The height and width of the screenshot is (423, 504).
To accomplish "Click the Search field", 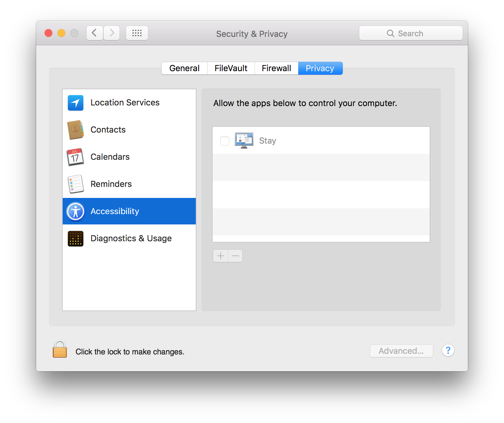I will (x=411, y=33).
